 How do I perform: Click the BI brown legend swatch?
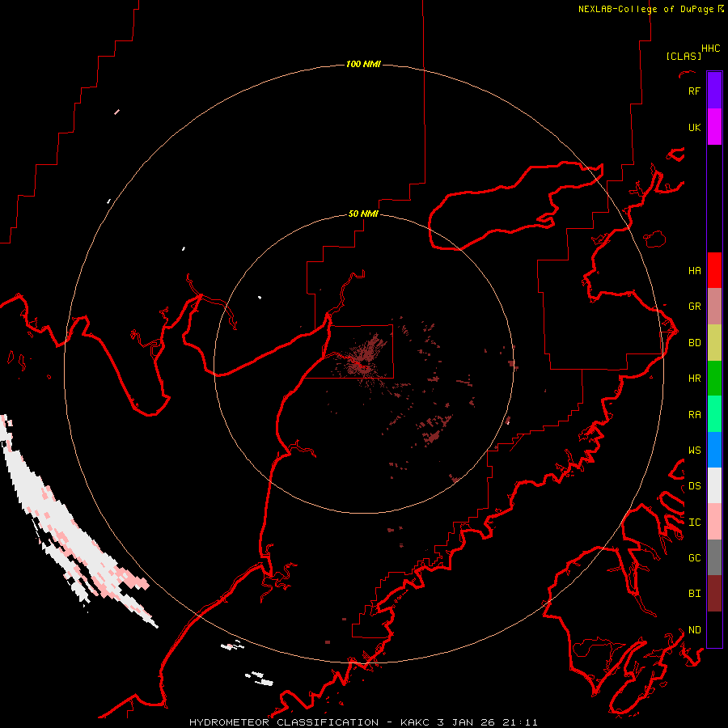coord(714,594)
